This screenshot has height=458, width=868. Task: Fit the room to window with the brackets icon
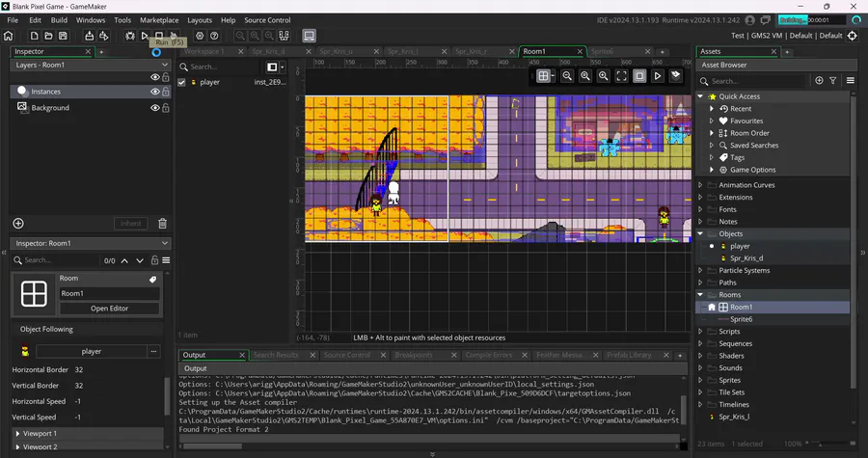[622, 76]
